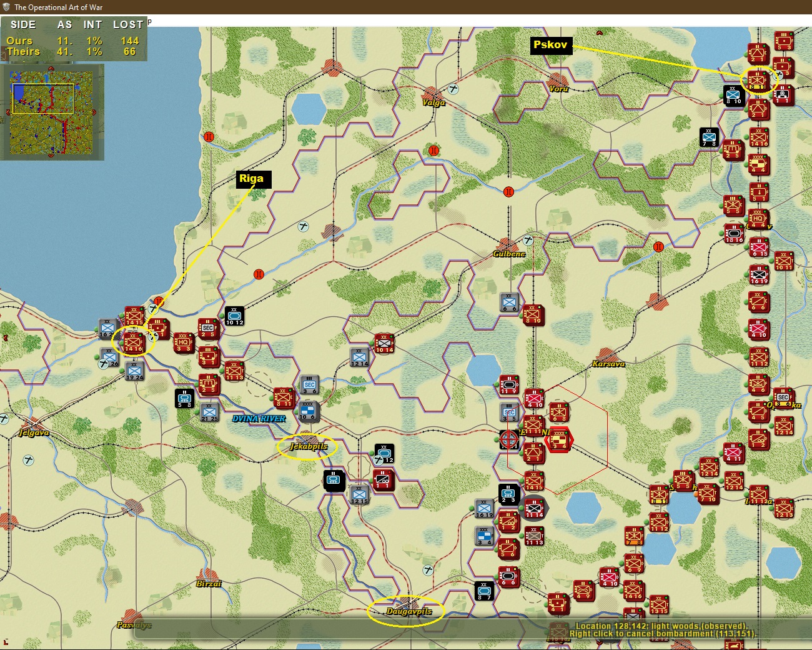The width and height of the screenshot is (812, 650).
Task: Select the highlighted red XXXX 3 4 headquarters
Action: (559, 440)
